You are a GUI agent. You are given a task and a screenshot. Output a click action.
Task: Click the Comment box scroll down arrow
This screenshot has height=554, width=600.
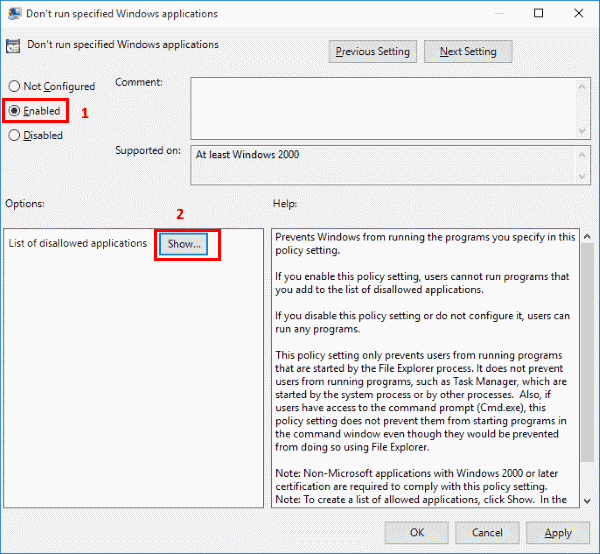[x=582, y=131]
